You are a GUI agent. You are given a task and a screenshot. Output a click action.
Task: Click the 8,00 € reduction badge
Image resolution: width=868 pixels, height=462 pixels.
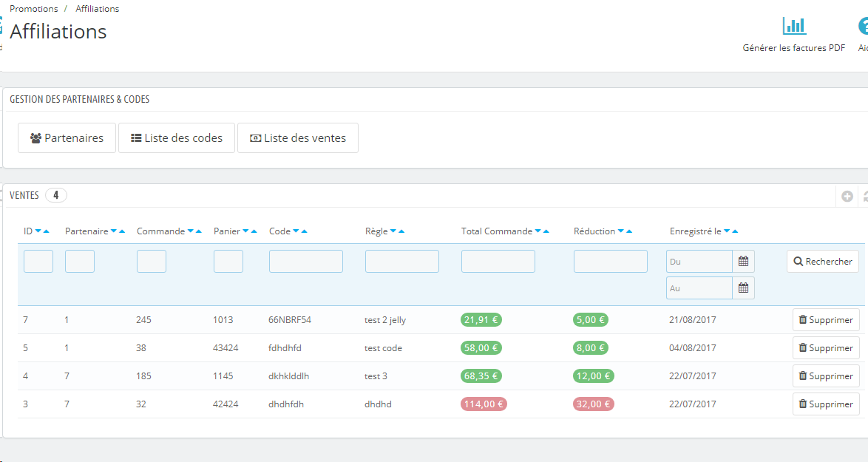pos(591,348)
